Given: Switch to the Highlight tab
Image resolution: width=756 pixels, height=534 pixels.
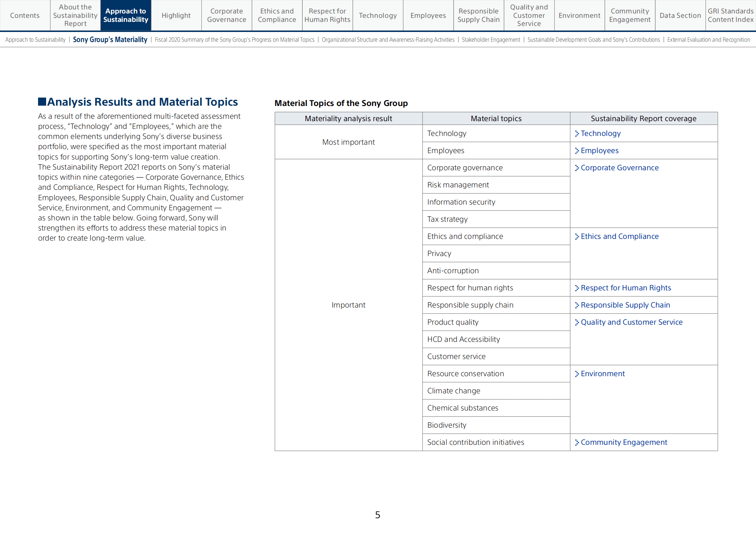Looking at the screenshot, I should 176,15.
